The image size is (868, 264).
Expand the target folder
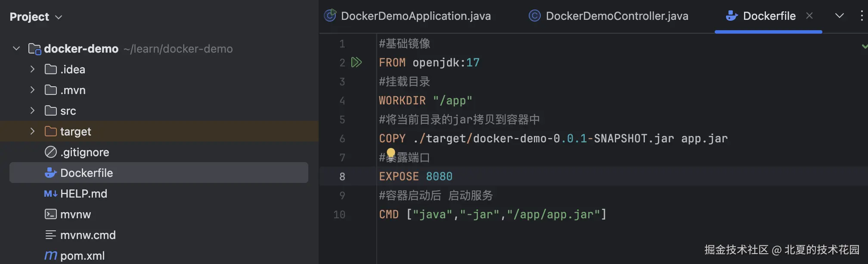point(32,132)
